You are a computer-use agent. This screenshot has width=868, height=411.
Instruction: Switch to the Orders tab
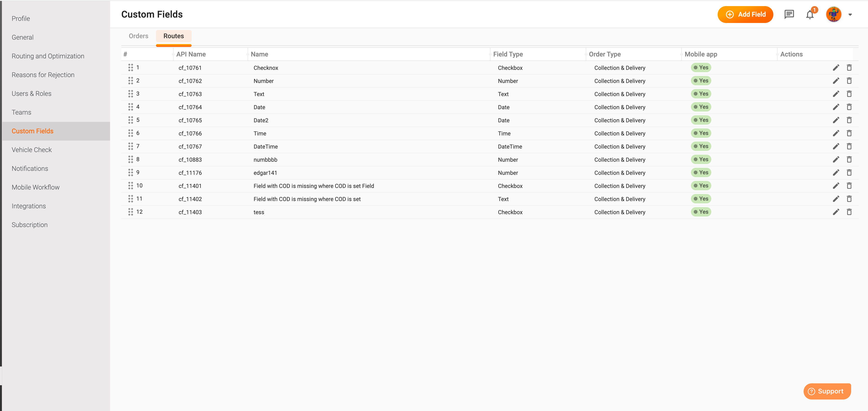138,36
